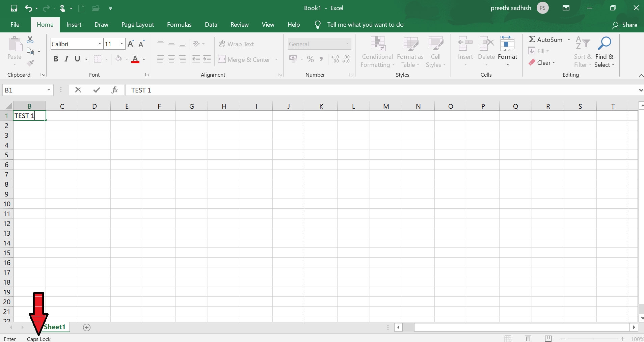Viewport: 644px width, 342px height.
Task: Enable Wrap Text for the cell
Action: (x=237, y=44)
